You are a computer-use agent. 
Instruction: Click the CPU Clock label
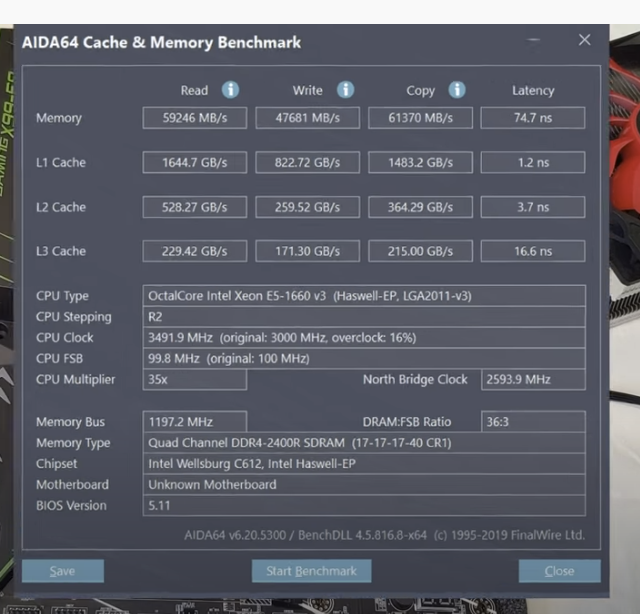coord(64,338)
